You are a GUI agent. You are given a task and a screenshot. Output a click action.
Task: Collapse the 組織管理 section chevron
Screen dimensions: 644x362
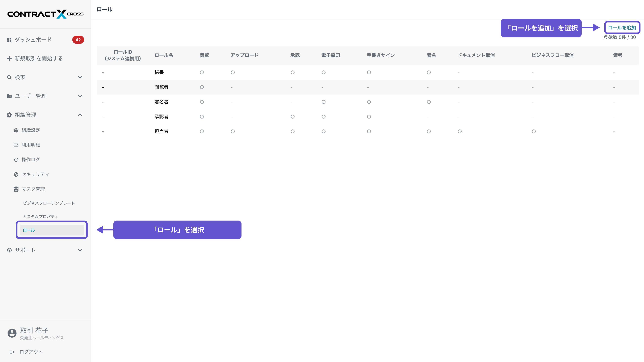coord(80,115)
